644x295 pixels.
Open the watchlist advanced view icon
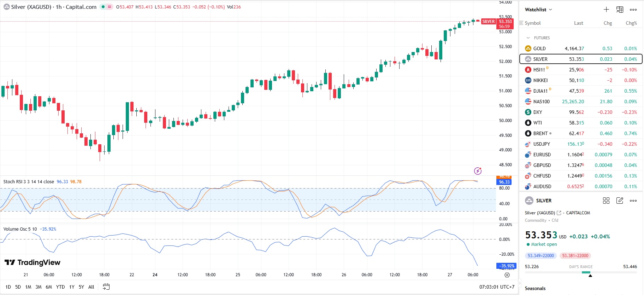point(620,10)
